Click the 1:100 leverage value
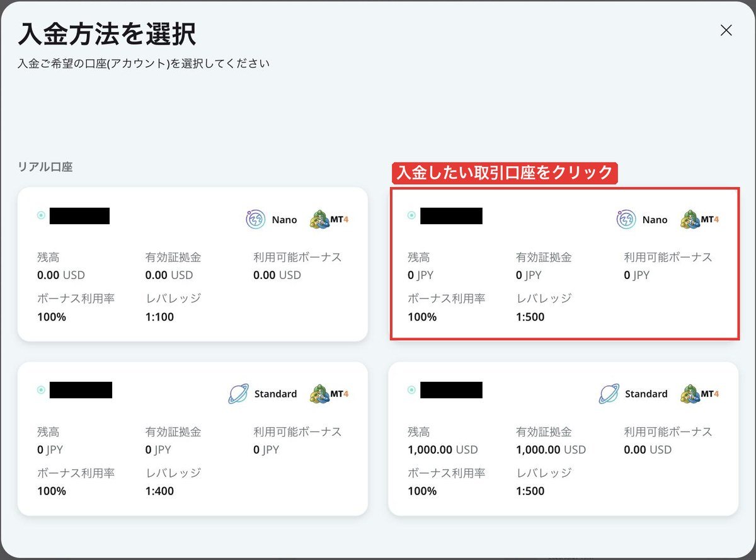This screenshot has width=756, height=560. (x=159, y=317)
